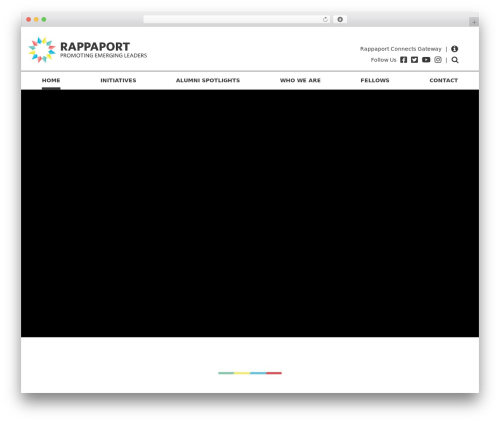Click the browser download/extension circle button
This screenshot has width=500, height=423.
tap(340, 19)
